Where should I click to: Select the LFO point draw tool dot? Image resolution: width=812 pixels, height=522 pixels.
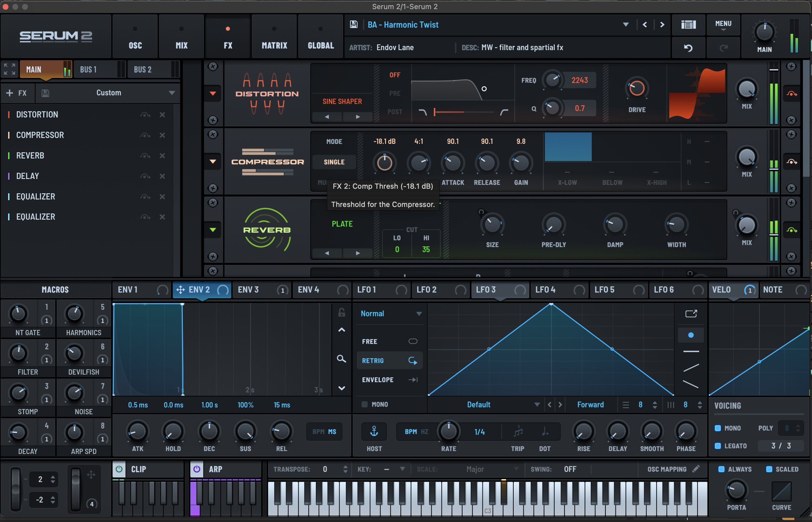tap(691, 335)
